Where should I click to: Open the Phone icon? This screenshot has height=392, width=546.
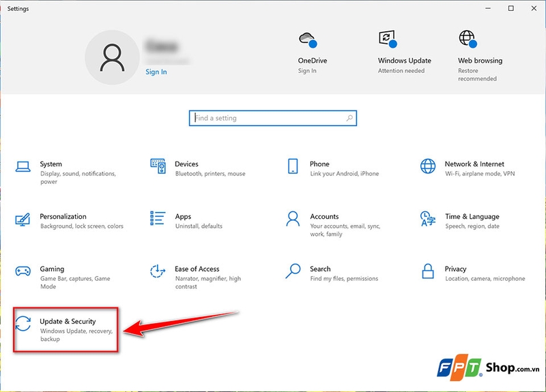click(x=293, y=166)
